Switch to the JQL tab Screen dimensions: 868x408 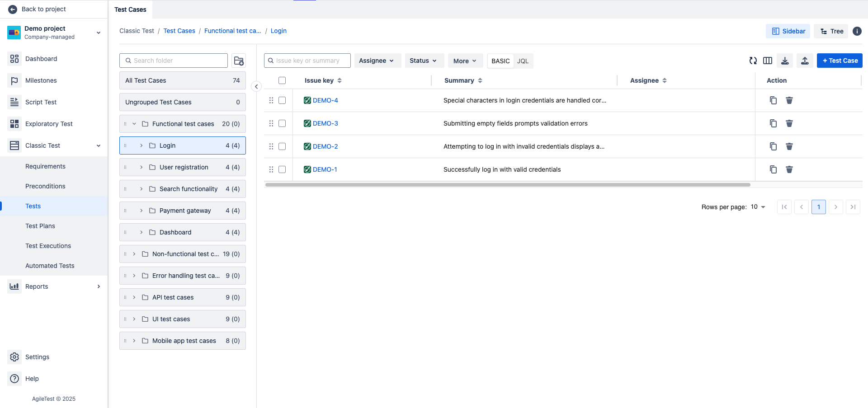coord(523,61)
